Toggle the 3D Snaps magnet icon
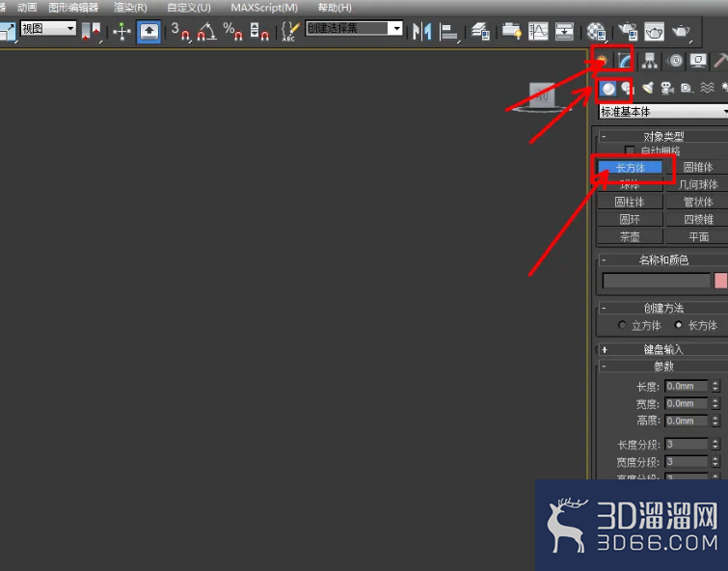728x571 pixels. click(180, 32)
